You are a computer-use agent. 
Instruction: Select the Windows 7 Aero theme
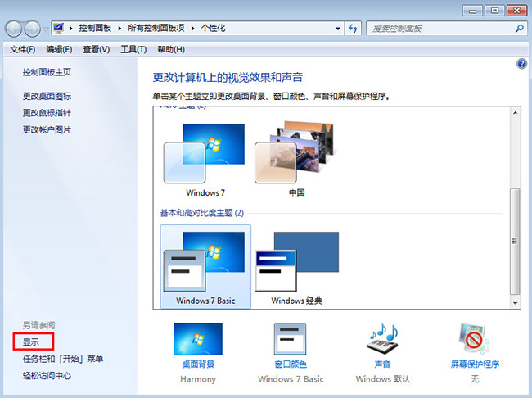pos(205,160)
